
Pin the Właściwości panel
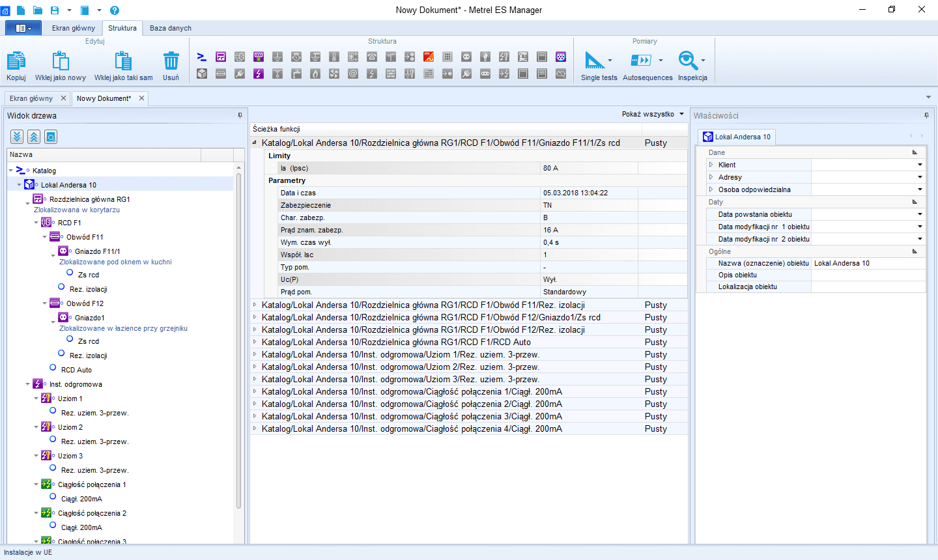pyautogui.click(x=926, y=115)
